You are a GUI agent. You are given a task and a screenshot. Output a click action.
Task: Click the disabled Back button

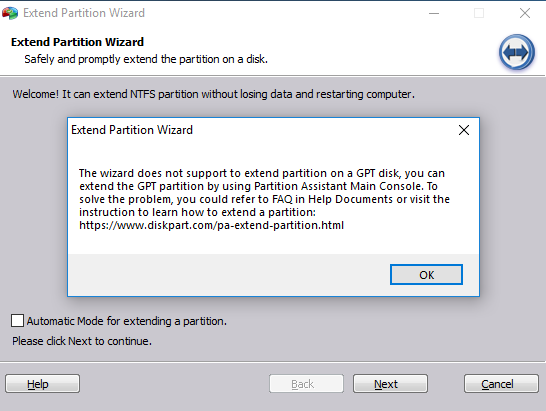click(306, 384)
